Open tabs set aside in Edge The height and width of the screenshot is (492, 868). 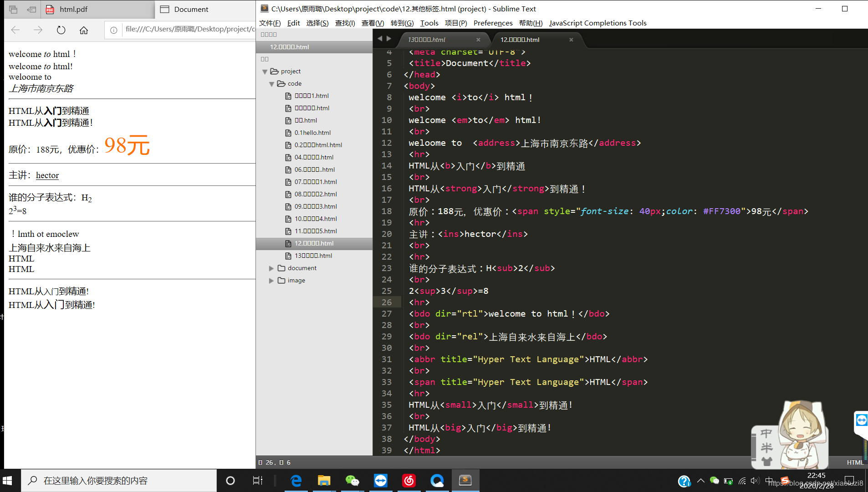13,9
